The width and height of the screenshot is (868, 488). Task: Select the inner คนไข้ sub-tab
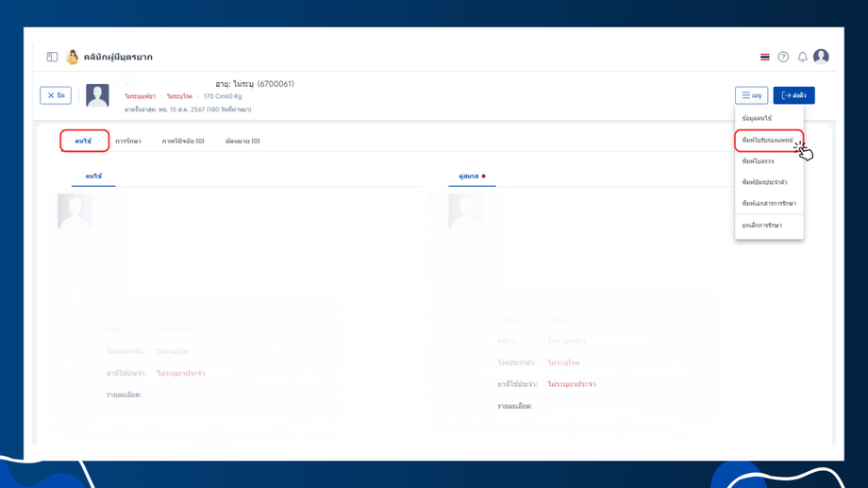coord(93,177)
